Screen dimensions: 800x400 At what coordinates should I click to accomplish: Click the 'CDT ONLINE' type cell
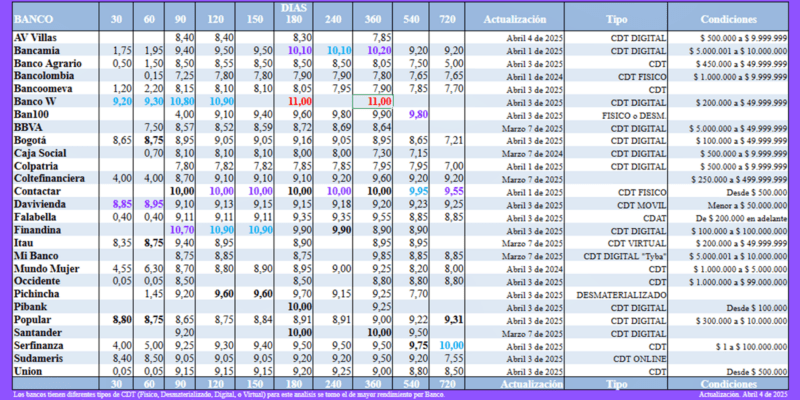[639, 359]
